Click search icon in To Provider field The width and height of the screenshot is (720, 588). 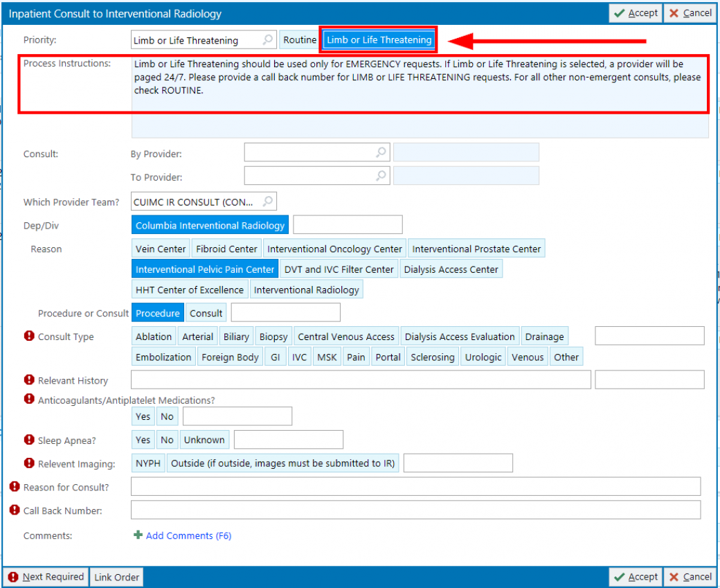point(381,176)
